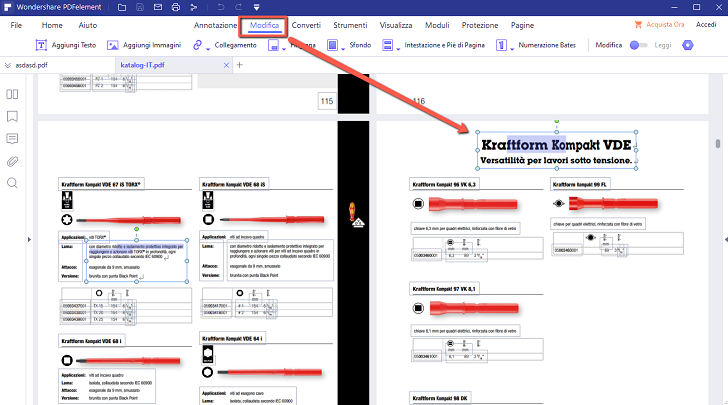Click the Leggi read mode label

(663, 45)
